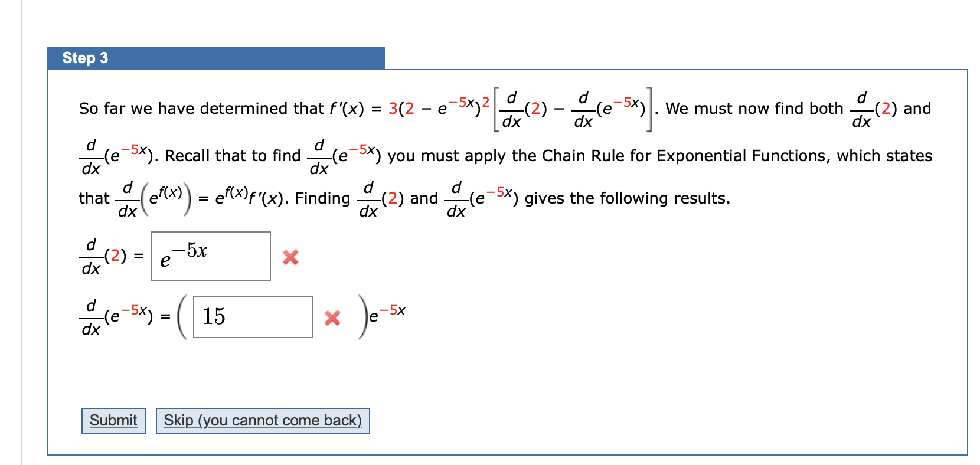The height and width of the screenshot is (465, 980).
Task: Click inside the d/dx(e^-5x) answer field
Action: [253, 317]
